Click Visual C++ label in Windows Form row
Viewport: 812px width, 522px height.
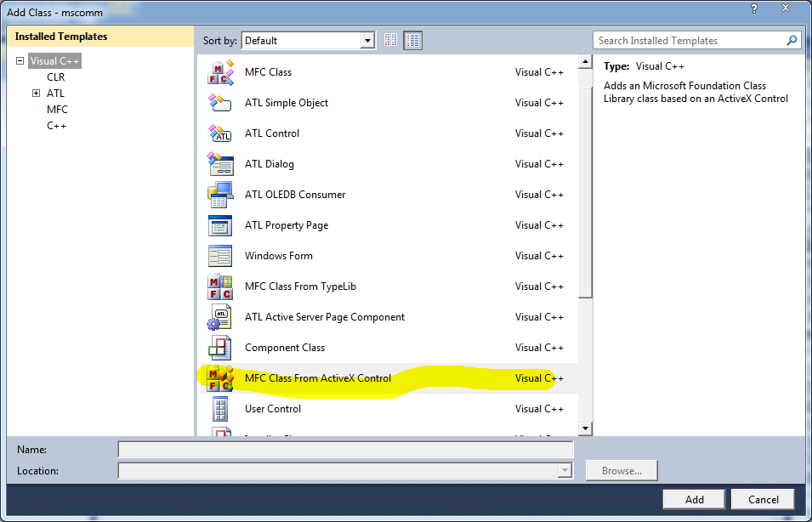(x=539, y=255)
